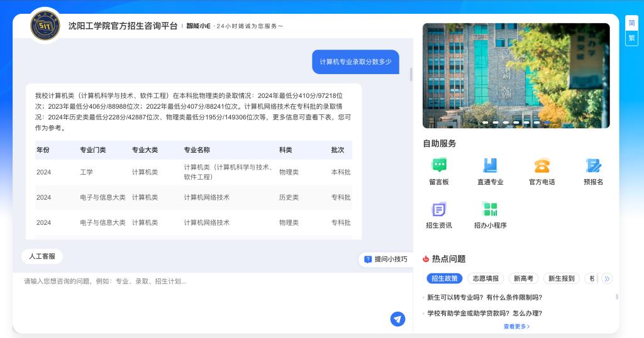Open the 预报名 pre-registration icon
644x338 pixels.
[x=593, y=166]
